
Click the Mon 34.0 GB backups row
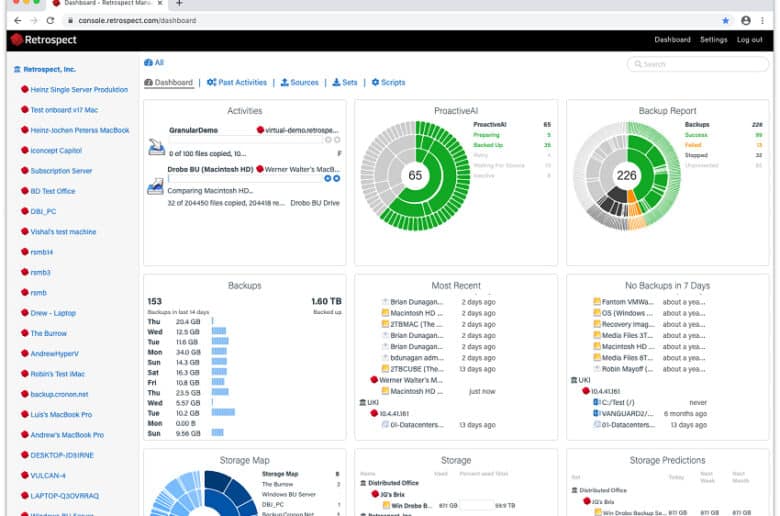click(x=187, y=352)
